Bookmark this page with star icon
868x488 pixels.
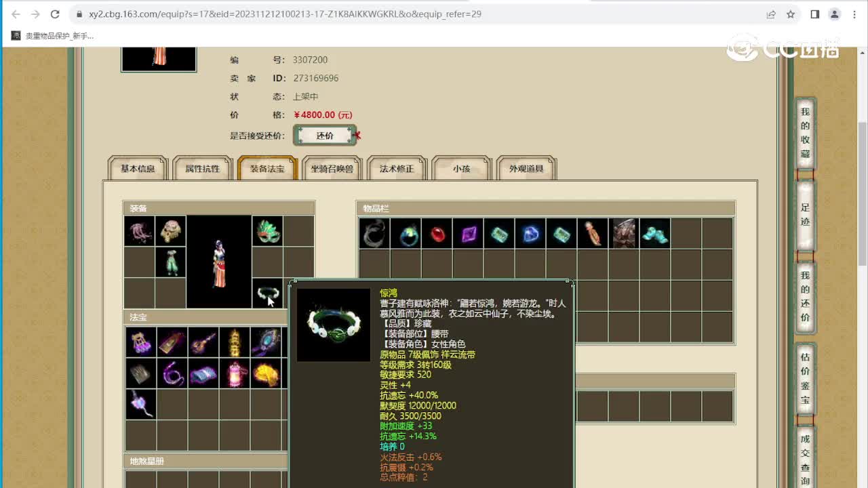tap(791, 14)
